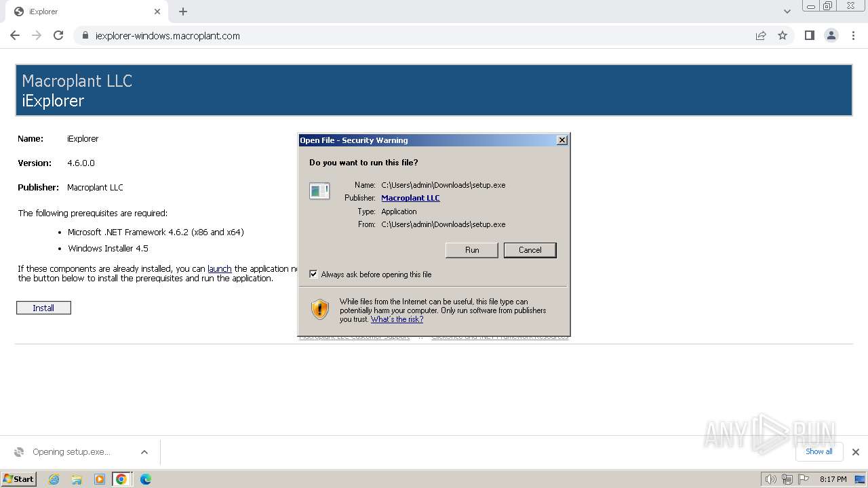
Task: Open the Action Center flag tray icon
Action: [803, 479]
